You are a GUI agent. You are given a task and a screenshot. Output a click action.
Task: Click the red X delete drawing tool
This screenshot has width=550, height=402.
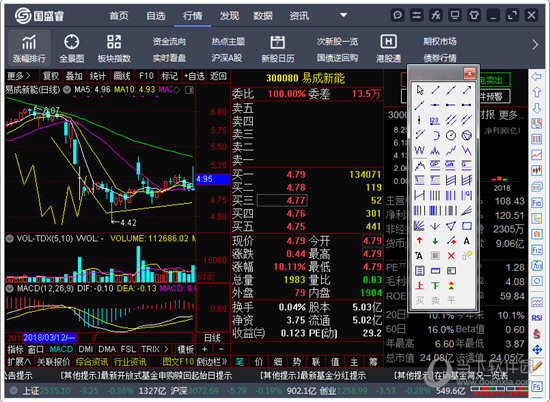[451, 256]
